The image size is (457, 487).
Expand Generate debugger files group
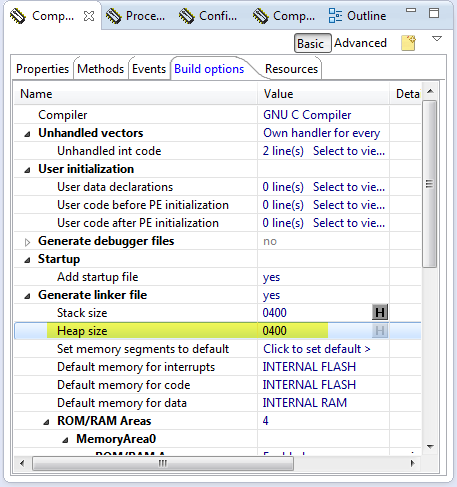[27, 242]
